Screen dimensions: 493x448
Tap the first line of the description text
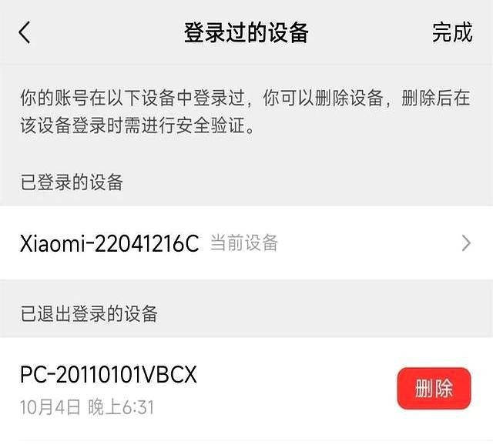tap(245, 98)
